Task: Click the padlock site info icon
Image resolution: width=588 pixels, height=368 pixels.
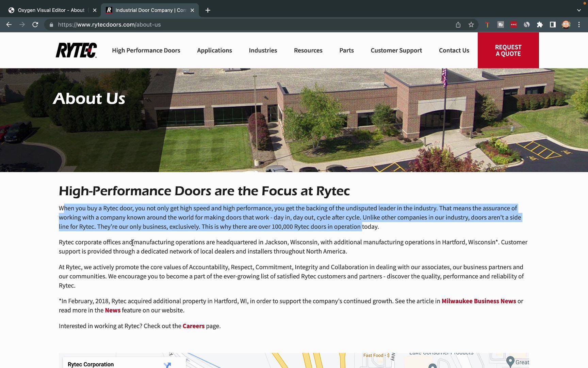Action: click(x=51, y=25)
